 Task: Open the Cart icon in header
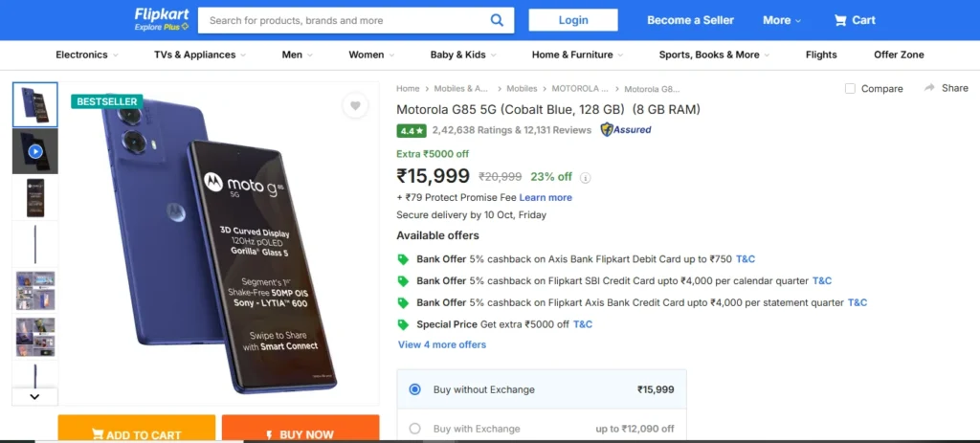coord(841,20)
